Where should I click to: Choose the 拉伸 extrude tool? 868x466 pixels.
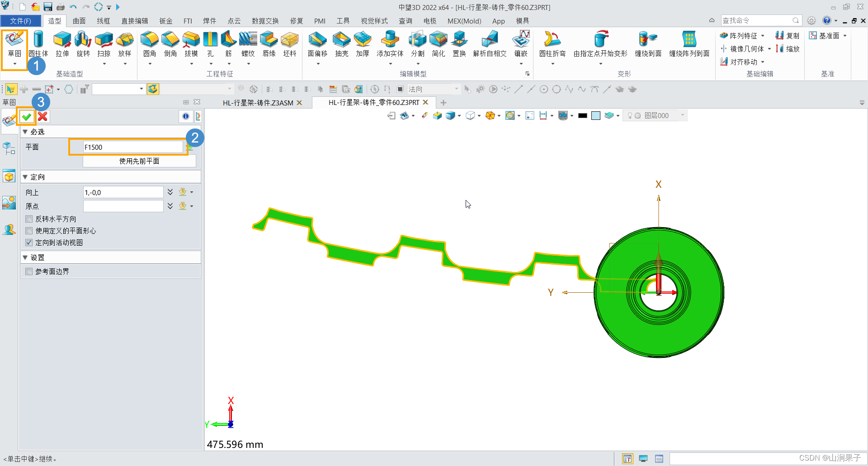click(x=62, y=44)
